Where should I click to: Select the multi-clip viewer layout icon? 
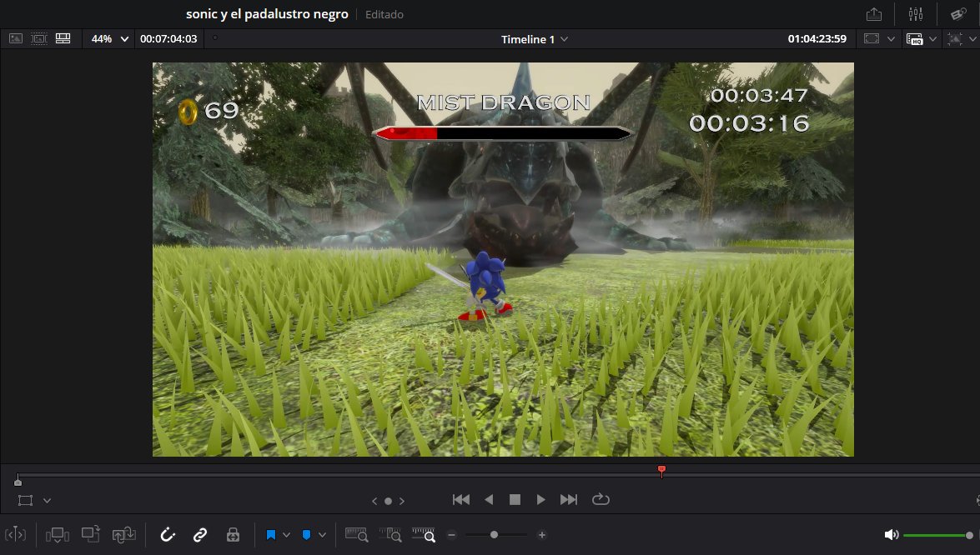(x=63, y=38)
